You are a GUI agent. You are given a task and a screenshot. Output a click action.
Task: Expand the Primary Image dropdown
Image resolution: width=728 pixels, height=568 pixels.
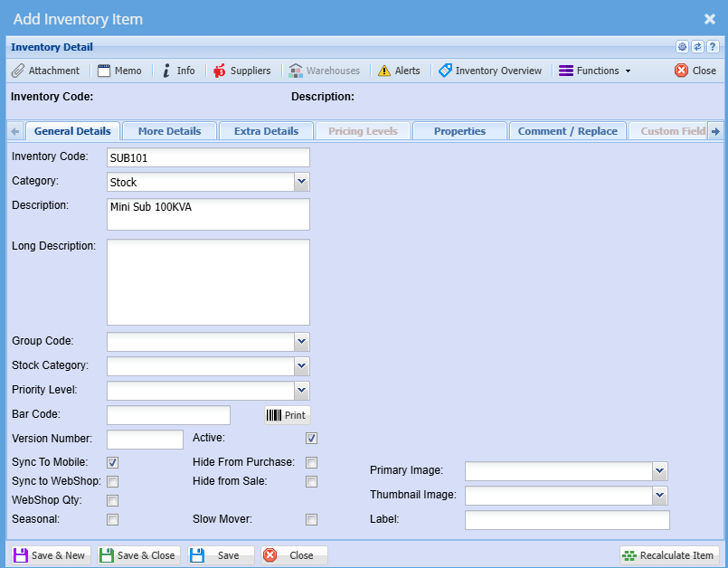pos(659,470)
